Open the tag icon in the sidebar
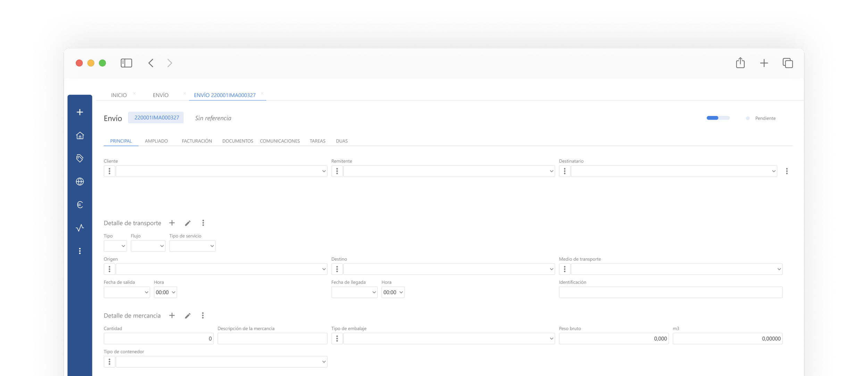Viewport: 868px width, 376px height. click(x=80, y=158)
